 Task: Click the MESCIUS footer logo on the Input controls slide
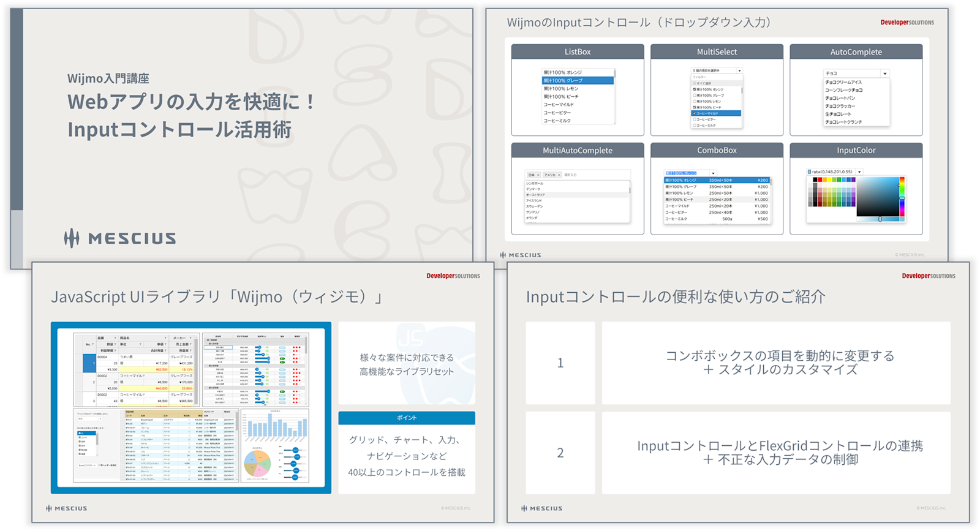click(521, 255)
